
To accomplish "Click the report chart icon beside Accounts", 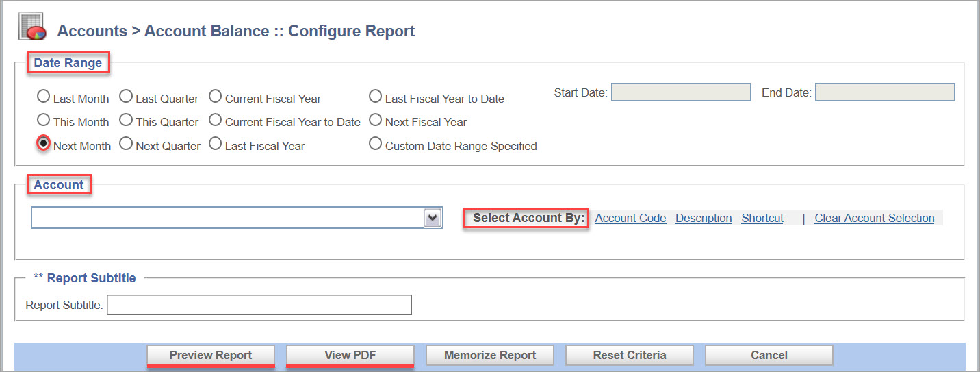I will [x=31, y=27].
